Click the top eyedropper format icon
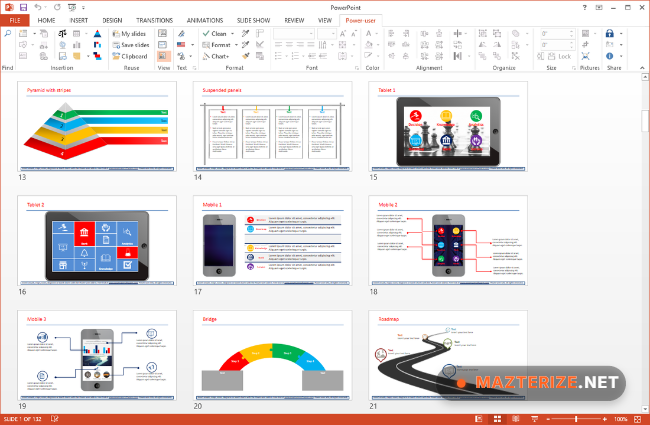650x425 pixels. coord(246,34)
